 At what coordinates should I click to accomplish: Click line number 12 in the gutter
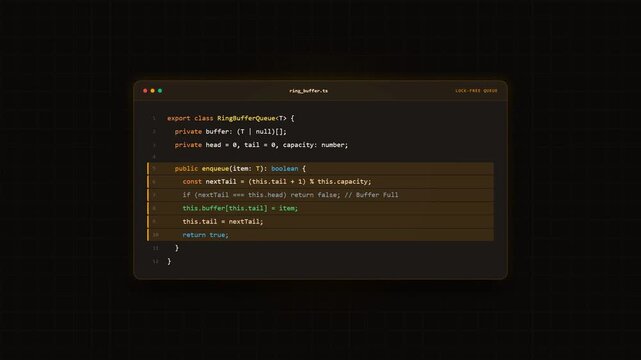[155, 262]
